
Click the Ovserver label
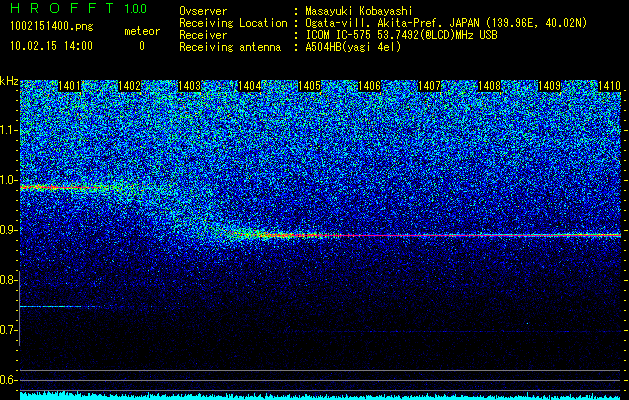click(203, 11)
